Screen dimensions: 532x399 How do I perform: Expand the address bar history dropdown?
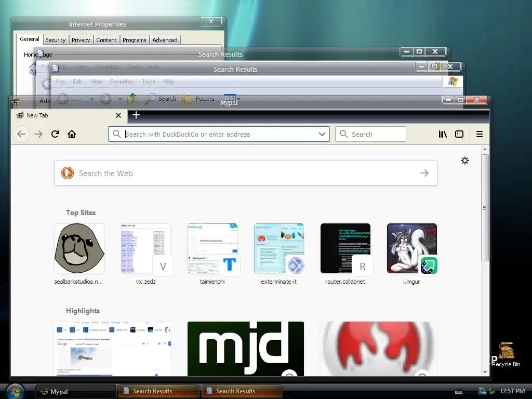(x=322, y=134)
